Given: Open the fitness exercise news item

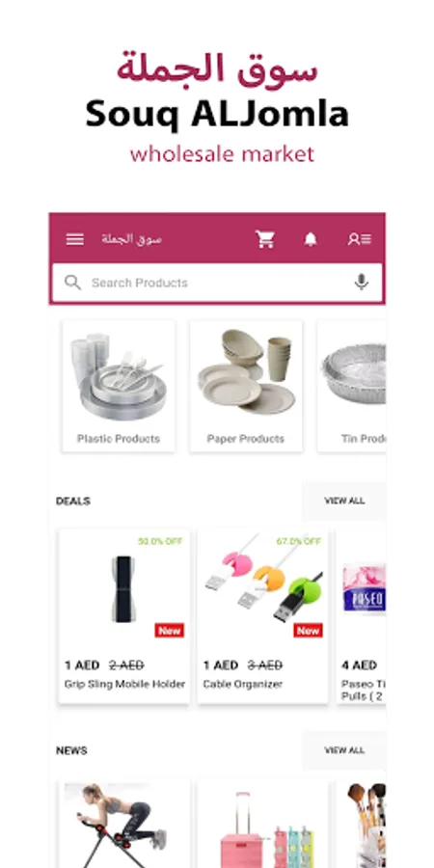Looking at the screenshot, I should tap(124, 824).
